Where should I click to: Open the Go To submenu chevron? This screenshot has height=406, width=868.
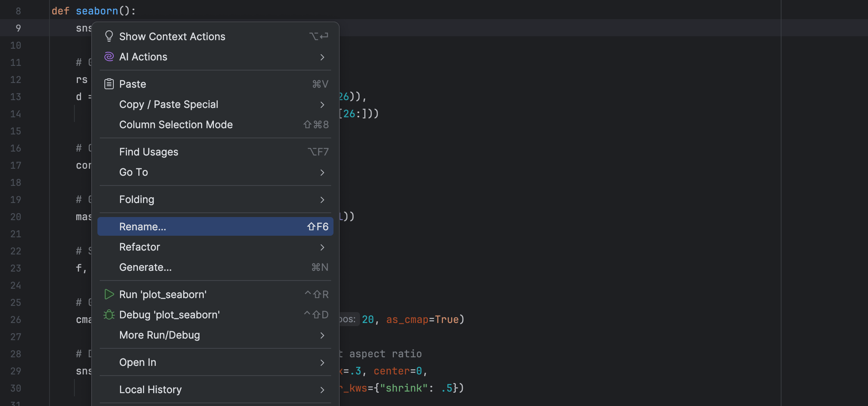click(322, 173)
